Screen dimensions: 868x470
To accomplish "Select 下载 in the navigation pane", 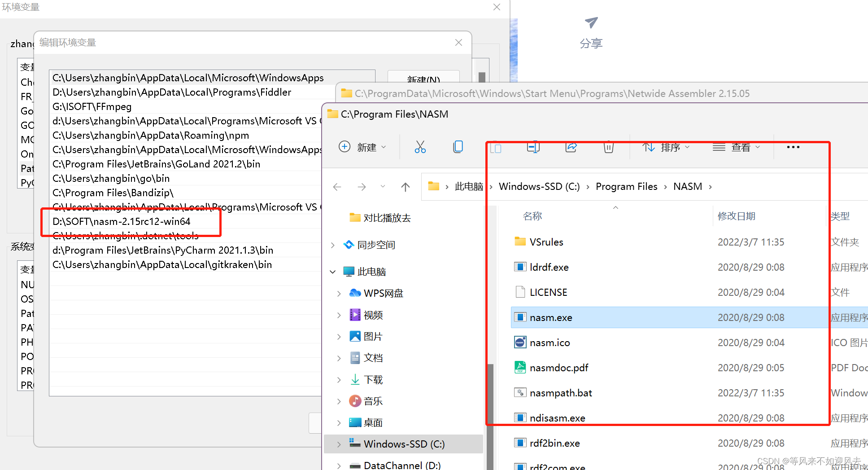I will click(x=373, y=380).
